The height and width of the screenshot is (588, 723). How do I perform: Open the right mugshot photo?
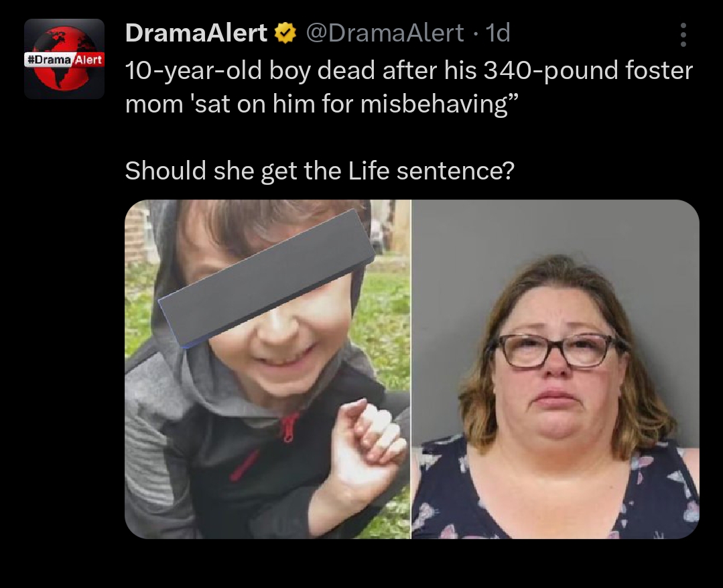click(555, 369)
